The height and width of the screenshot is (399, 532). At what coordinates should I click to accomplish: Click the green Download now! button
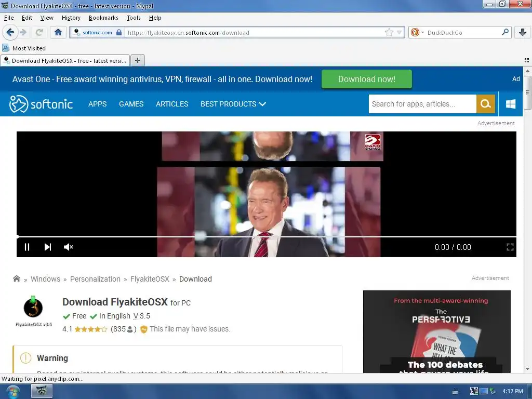[366, 79]
